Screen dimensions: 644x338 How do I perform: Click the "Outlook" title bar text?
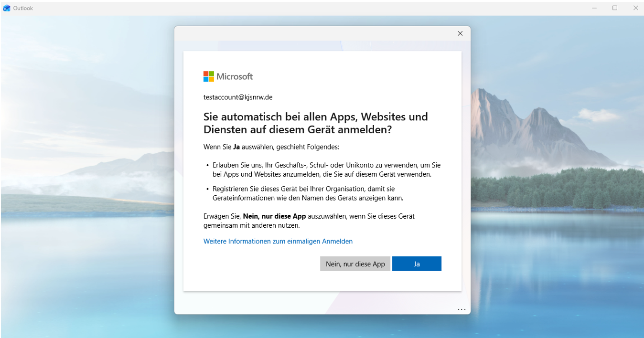[x=23, y=8]
